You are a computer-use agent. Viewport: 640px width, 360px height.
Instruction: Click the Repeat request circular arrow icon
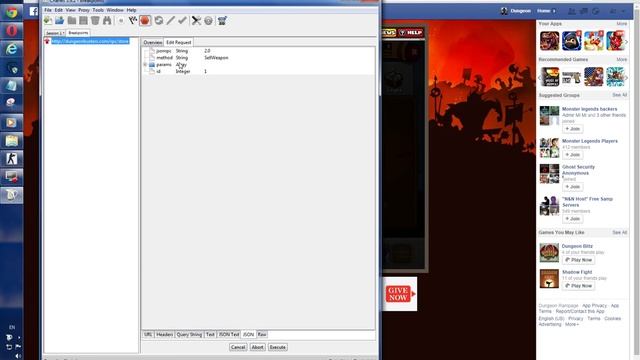tap(159, 20)
